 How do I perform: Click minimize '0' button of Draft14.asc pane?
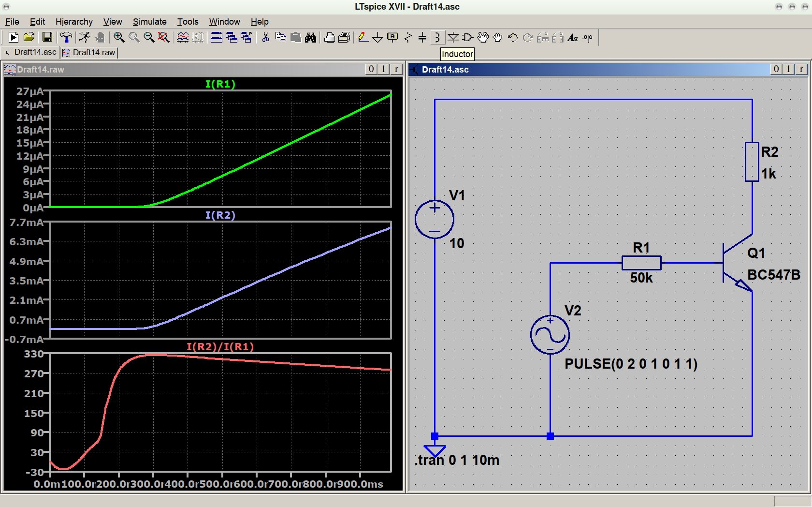(776, 69)
